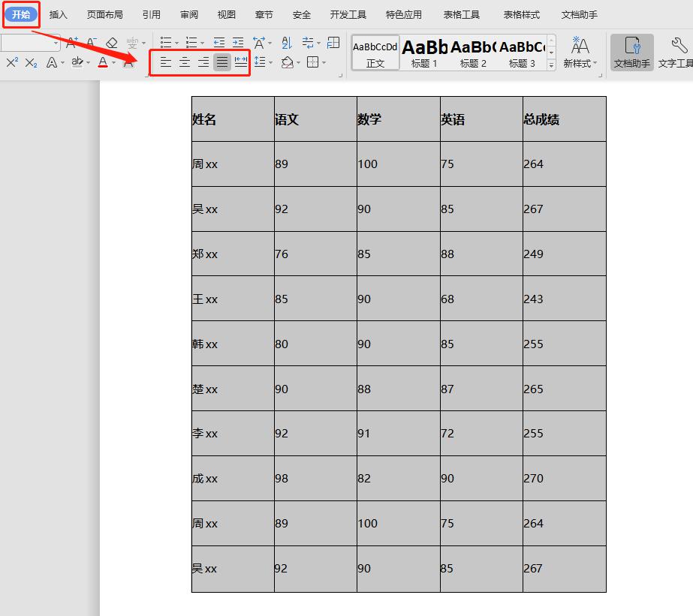Image resolution: width=693 pixels, height=616 pixels.
Task: Open the 开始 Home tab
Action: (x=21, y=14)
